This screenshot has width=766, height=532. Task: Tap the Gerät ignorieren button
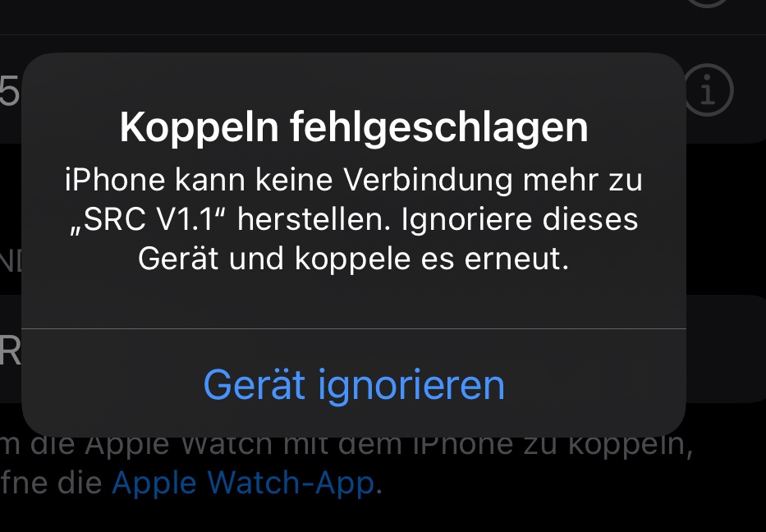click(354, 385)
